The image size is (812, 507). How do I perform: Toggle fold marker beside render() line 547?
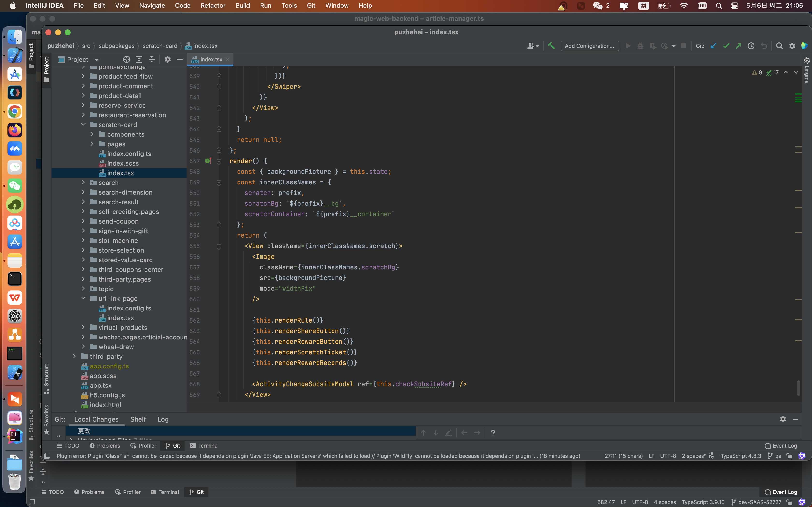[219, 161]
